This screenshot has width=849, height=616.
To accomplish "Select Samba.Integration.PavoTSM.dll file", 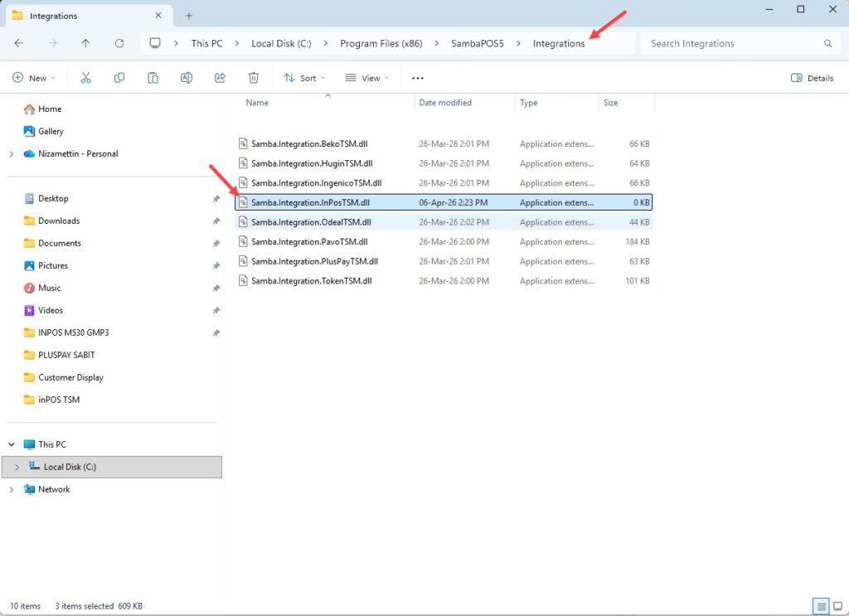I will coord(309,242).
